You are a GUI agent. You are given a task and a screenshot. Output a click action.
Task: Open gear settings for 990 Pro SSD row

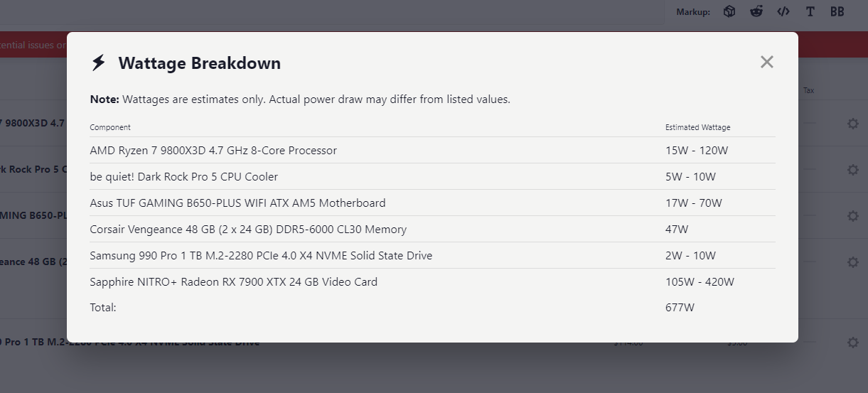click(x=853, y=343)
